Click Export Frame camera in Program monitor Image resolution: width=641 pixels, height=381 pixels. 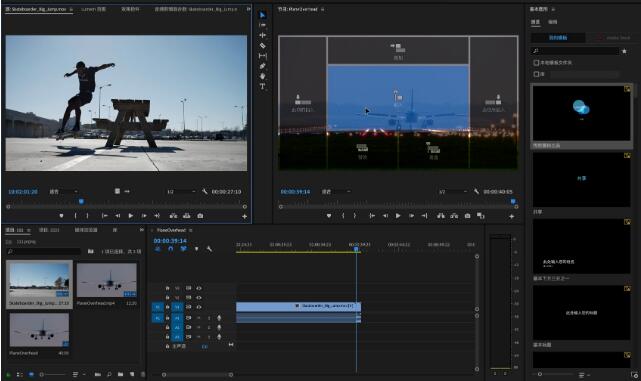click(467, 216)
